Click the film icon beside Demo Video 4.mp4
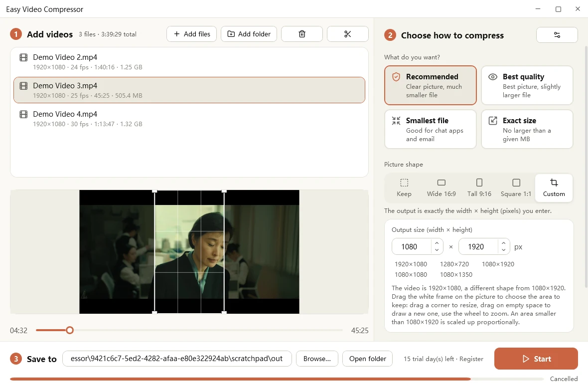The image size is (588, 389). [23, 114]
